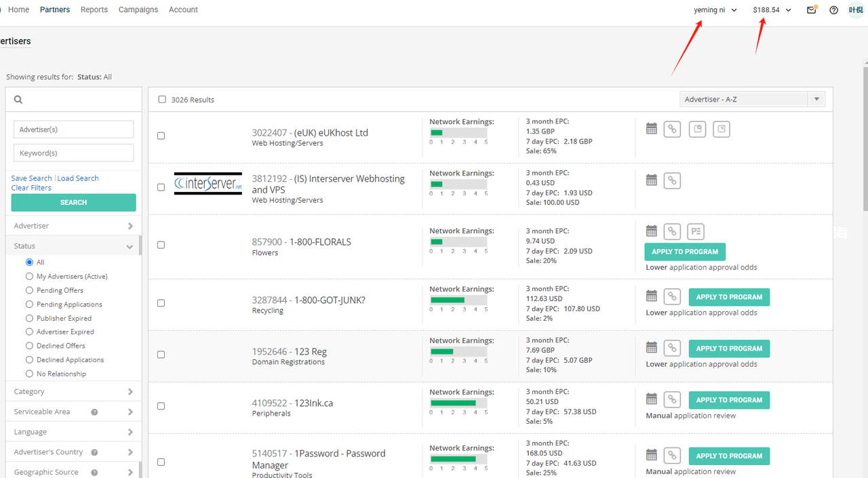Check the select-all 3026 Results checkbox
The height and width of the screenshot is (478, 868).
pyautogui.click(x=162, y=100)
